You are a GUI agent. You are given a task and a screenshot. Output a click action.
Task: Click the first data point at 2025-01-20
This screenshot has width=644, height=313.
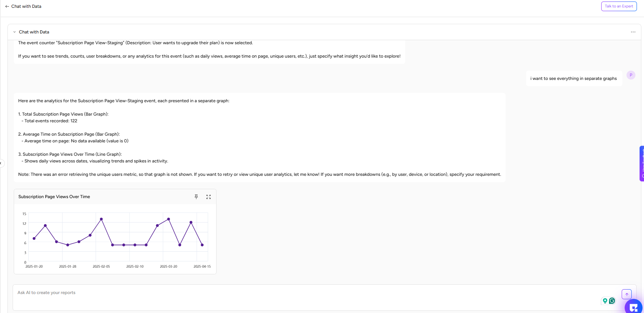[34, 238]
